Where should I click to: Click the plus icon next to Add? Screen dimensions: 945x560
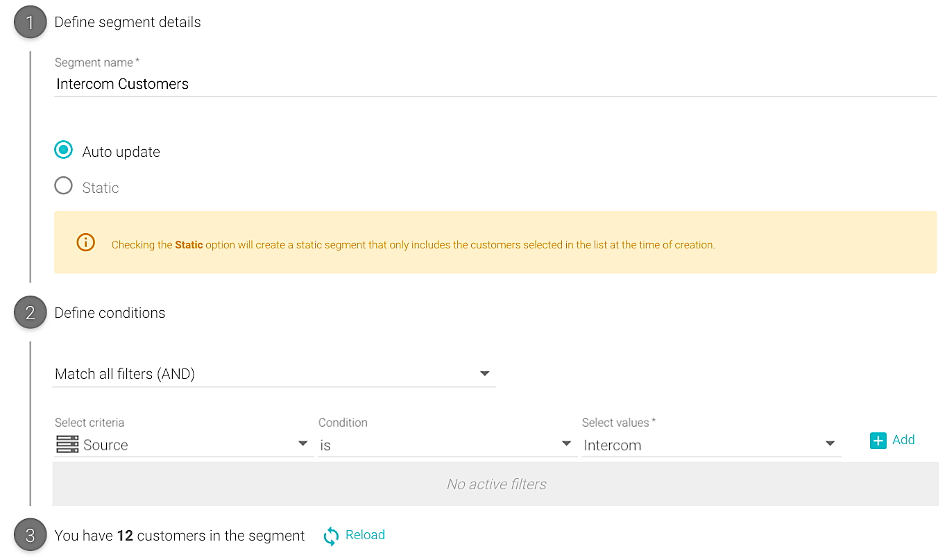click(878, 441)
